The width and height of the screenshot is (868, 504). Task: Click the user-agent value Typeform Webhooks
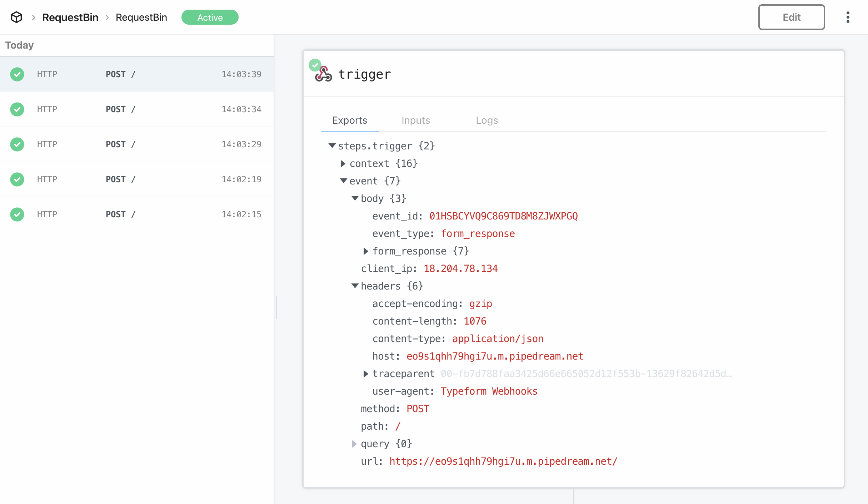489,391
